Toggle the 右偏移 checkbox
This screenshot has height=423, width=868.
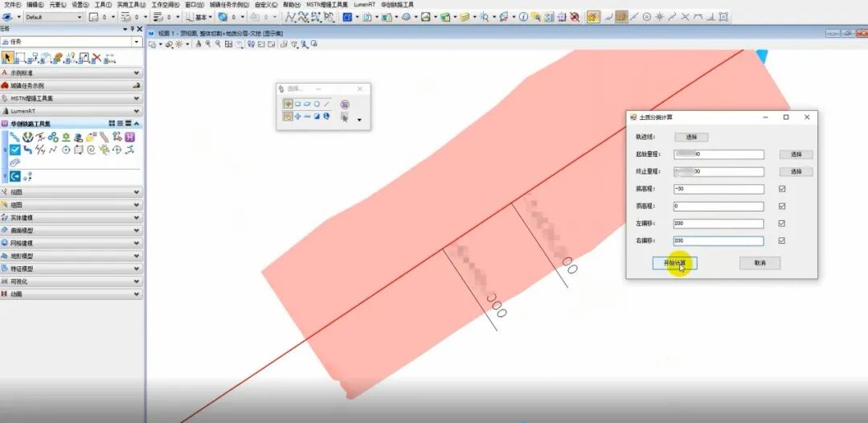781,240
